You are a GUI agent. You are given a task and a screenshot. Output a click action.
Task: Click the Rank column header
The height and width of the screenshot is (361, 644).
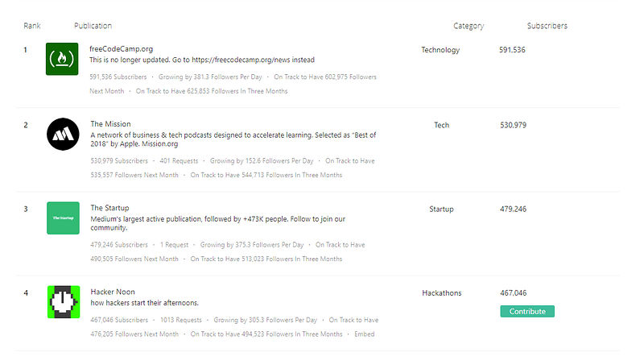[x=32, y=26]
